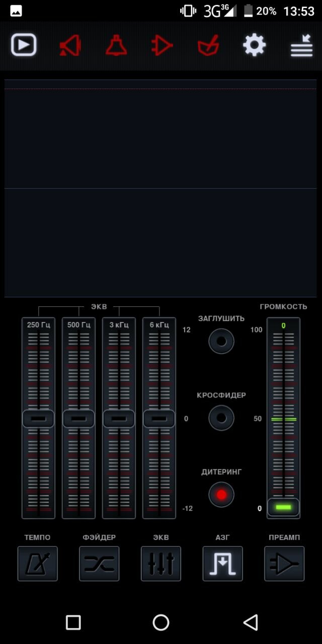Click the 3 кГц equalizer slider handle
322x644 pixels.
coord(119,419)
